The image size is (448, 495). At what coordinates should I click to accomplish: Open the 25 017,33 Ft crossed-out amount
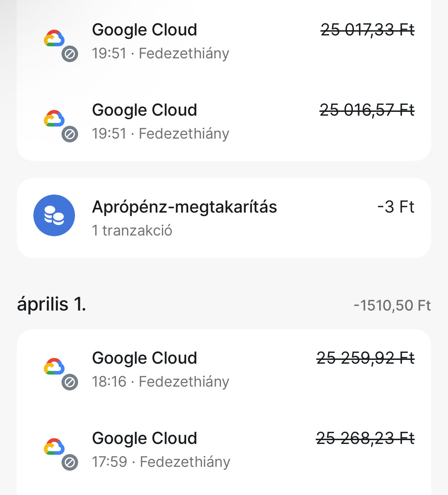367,30
